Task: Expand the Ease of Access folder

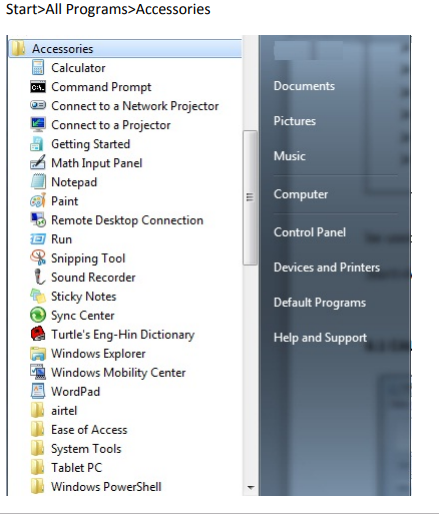Action: pos(79,430)
